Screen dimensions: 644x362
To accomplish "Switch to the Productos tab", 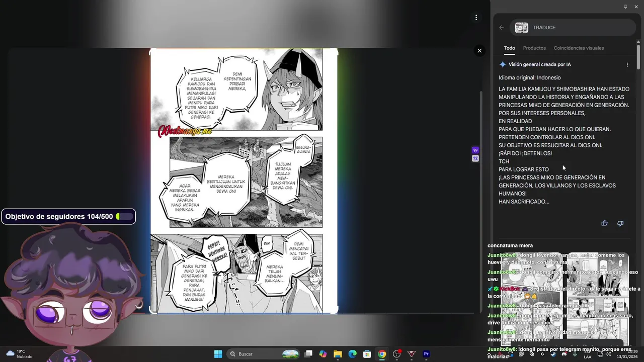I will (x=534, y=48).
